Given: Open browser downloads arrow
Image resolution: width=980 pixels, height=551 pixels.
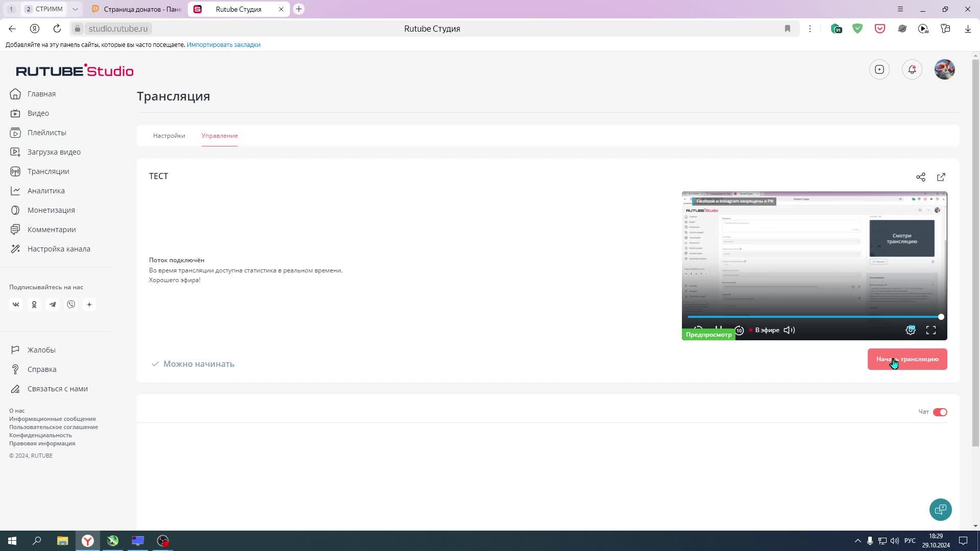Looking at the screenshot, I should tap(968, 29).
